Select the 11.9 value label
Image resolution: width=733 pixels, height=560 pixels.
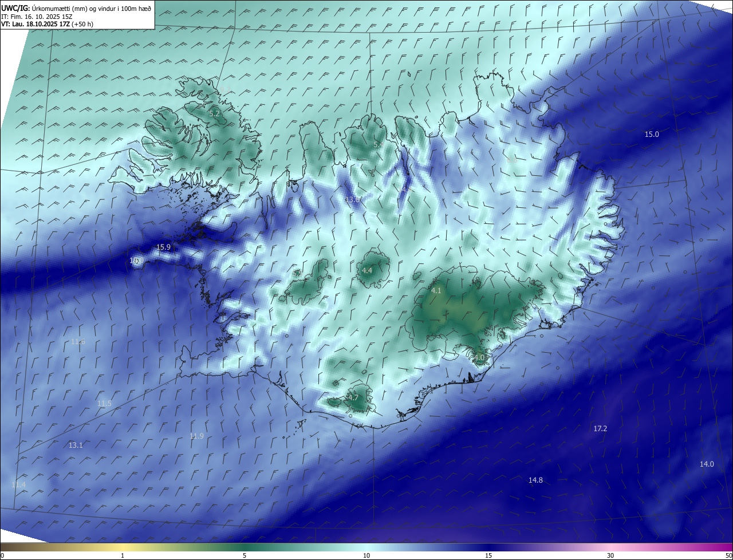coord(196,436)
